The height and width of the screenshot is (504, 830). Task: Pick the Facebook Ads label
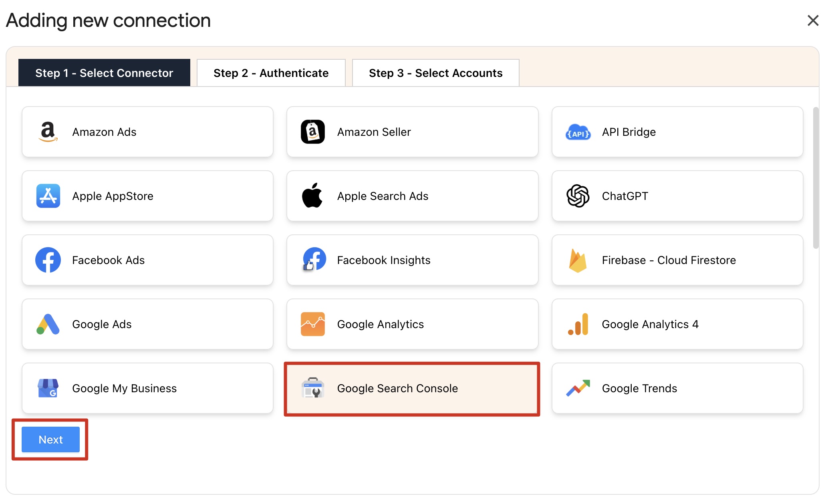pos(109,260)
